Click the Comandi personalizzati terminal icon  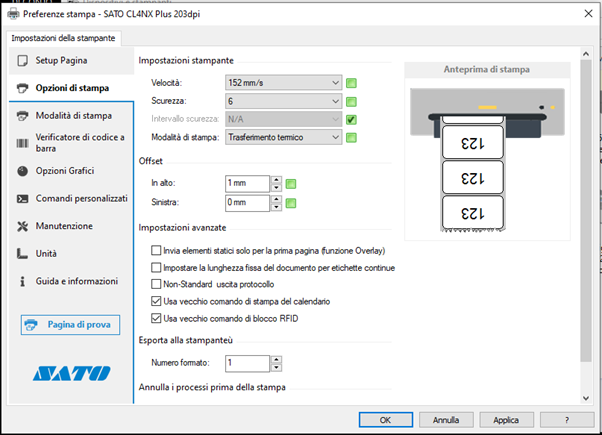click(x=23, y=199)
